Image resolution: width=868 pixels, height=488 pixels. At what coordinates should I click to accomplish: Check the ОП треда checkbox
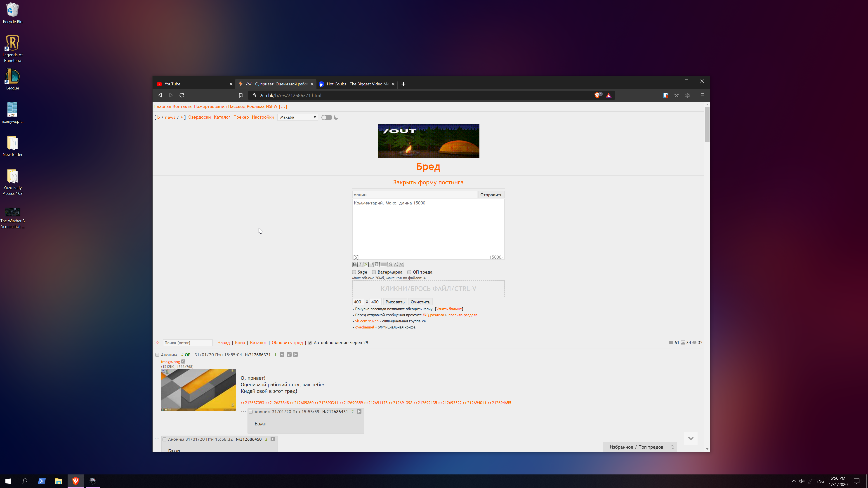coord(409,272)
